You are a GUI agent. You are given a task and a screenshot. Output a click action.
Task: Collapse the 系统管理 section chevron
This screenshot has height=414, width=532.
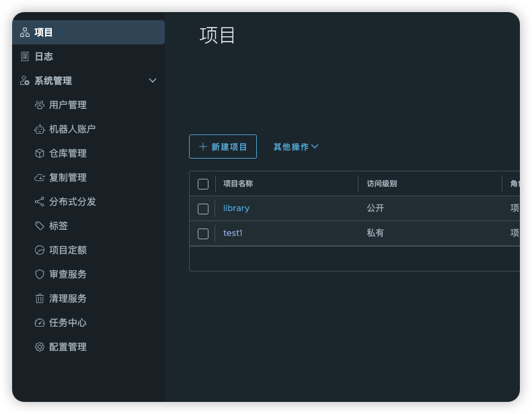[153, 81]
